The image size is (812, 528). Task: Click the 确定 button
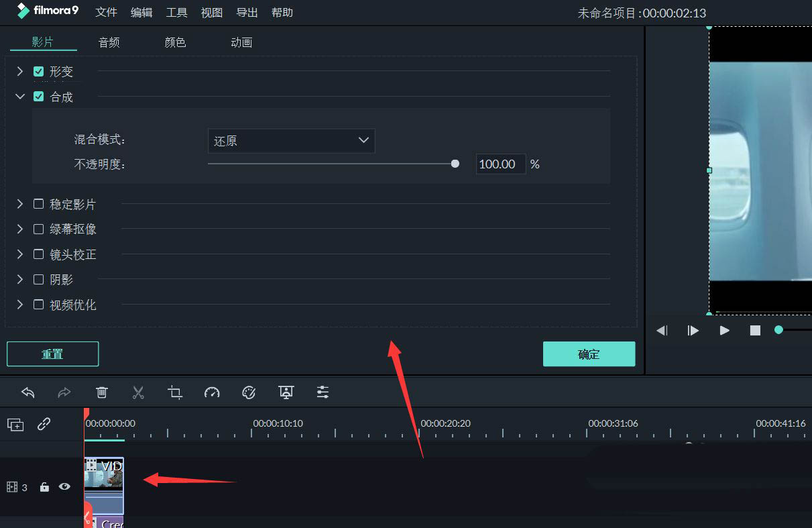pos(589,354)
